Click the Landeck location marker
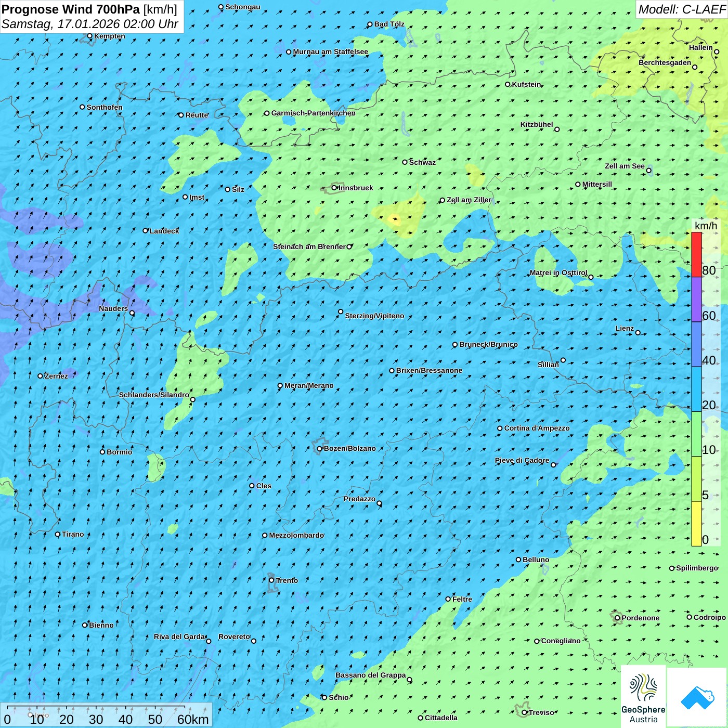728x728 pixels. click(146, 230)
